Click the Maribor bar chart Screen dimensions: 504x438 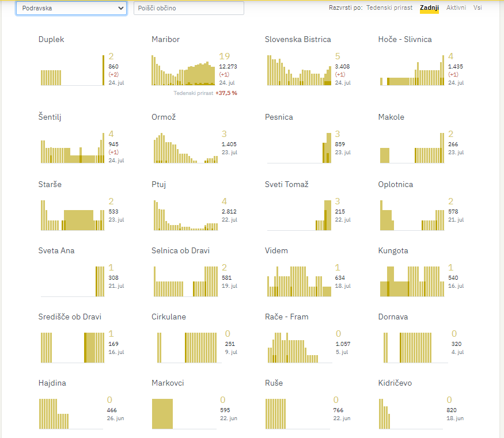(x=183, y=70)
